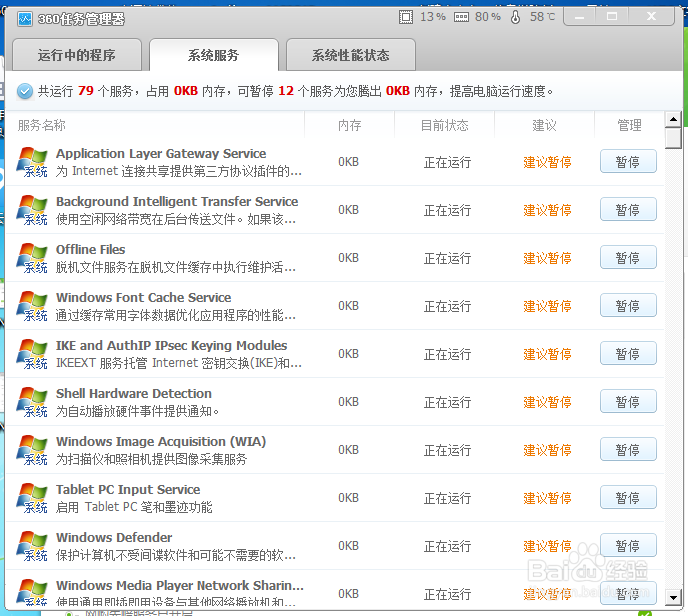The image size is (688, 616).
Task: Click the red 12 pausable services count
Action: click(286, 91)
